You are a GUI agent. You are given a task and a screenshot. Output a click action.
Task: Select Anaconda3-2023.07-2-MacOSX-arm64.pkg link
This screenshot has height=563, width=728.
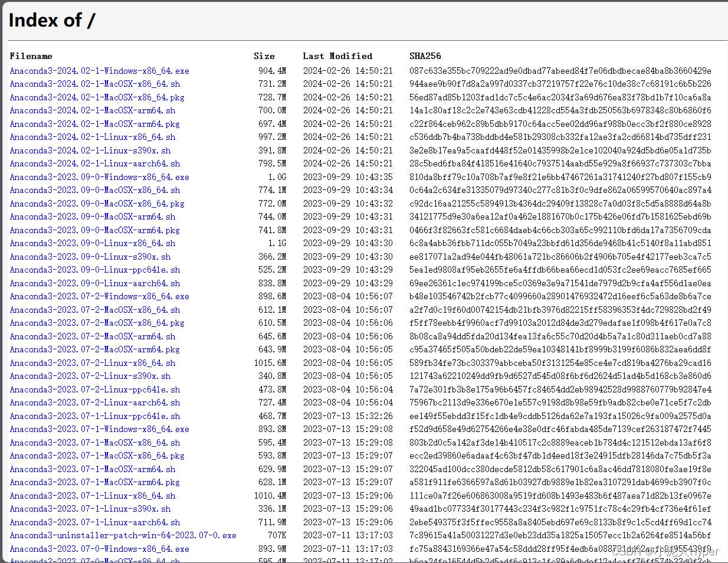[x=94, y=349]
